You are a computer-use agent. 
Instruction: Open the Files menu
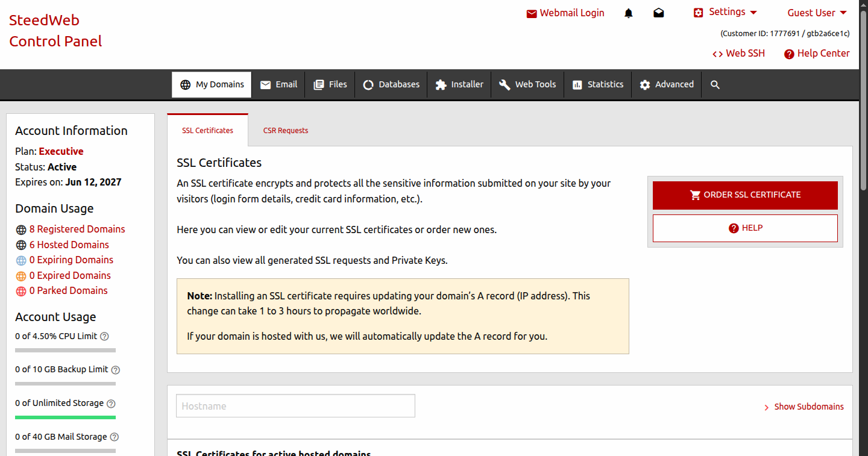point(330,84)
